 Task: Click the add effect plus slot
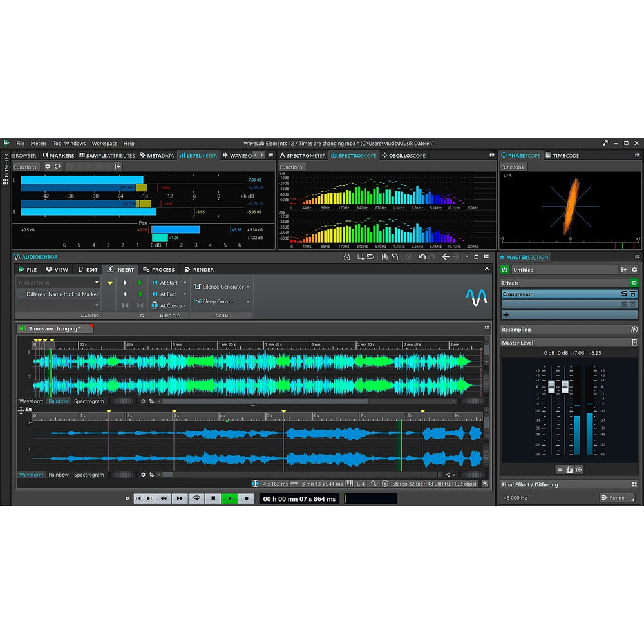click(506, 315)
